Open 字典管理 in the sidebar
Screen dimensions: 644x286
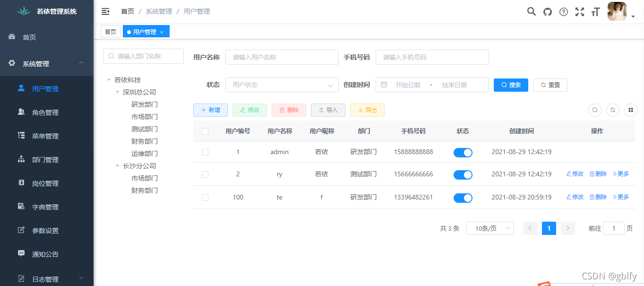[47, 207]
